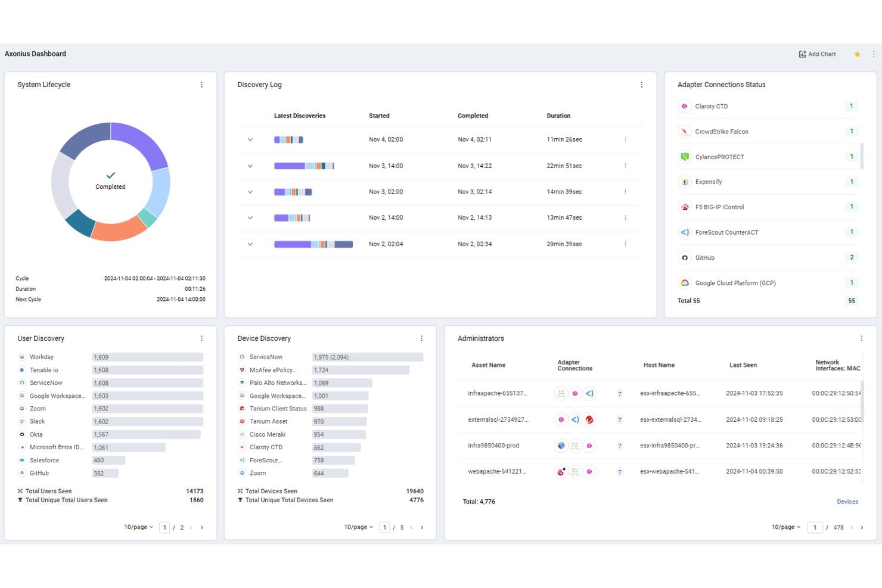Click the Adapter Connections Status scrollbar
The width and height of the screenshot is (882, 588).
862,156
